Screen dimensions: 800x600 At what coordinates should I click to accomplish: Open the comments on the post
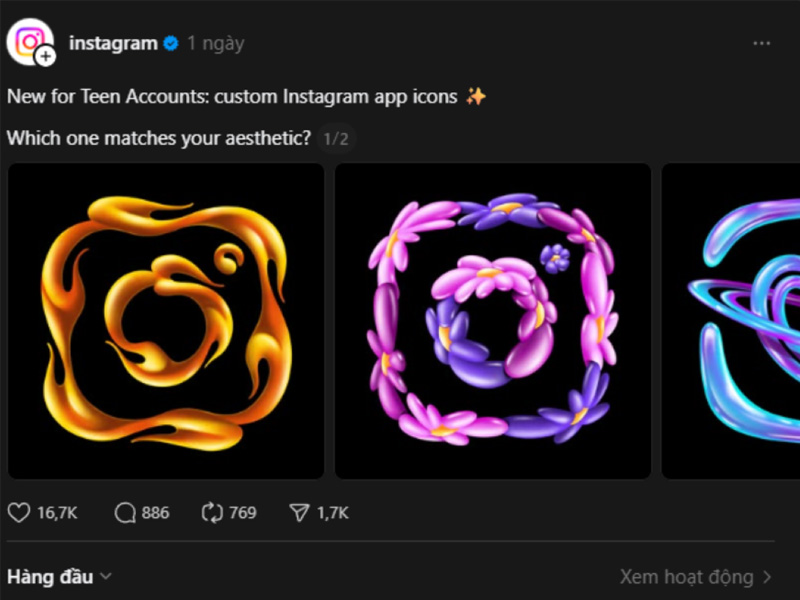point(124,512)
